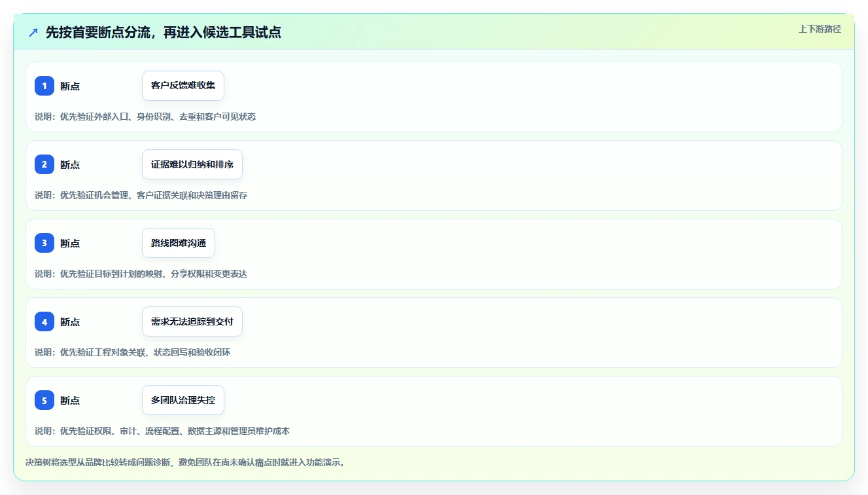Click the heading 先按首要断点分流，再进入候选工具试点
This screenshot has width=868, height=495.
(164, 32)
